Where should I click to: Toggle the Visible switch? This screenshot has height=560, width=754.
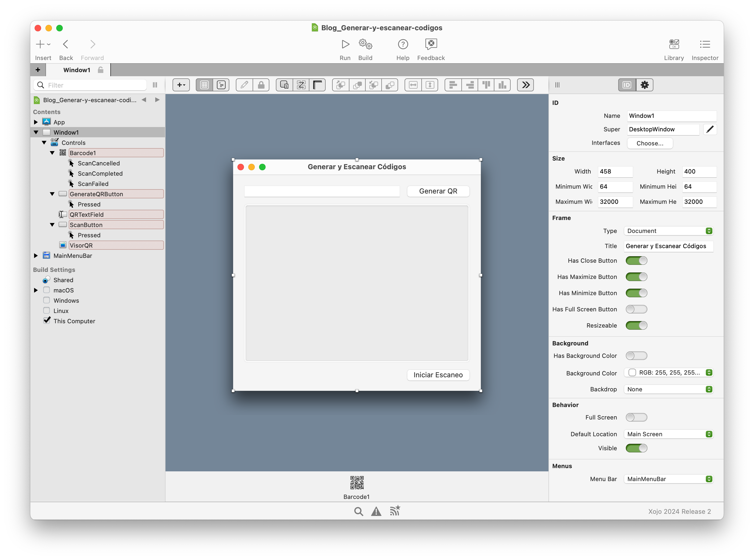[636, 448]
